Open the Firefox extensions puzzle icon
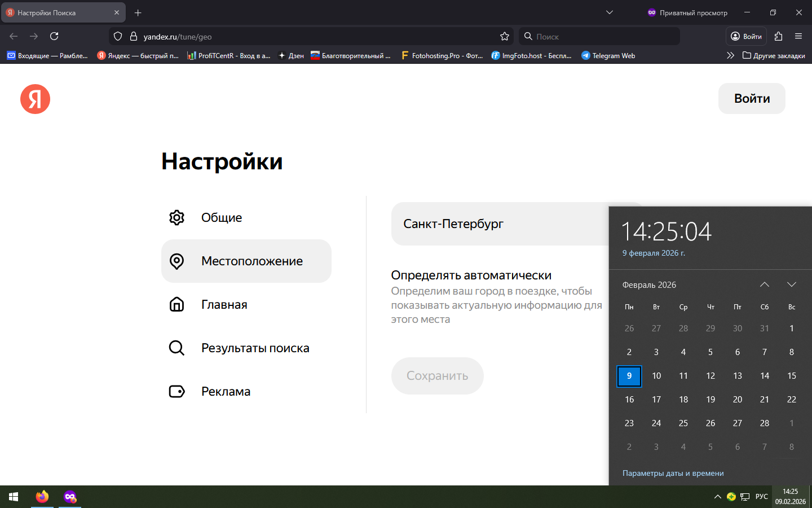The width and height of the screenshot is (812, 508). click(x=778, y=36)
